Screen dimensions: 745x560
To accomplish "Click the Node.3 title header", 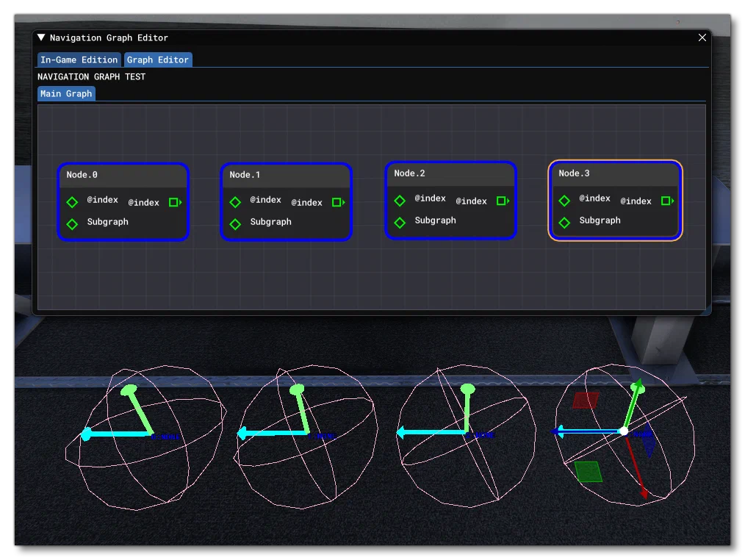I will 615,173.
